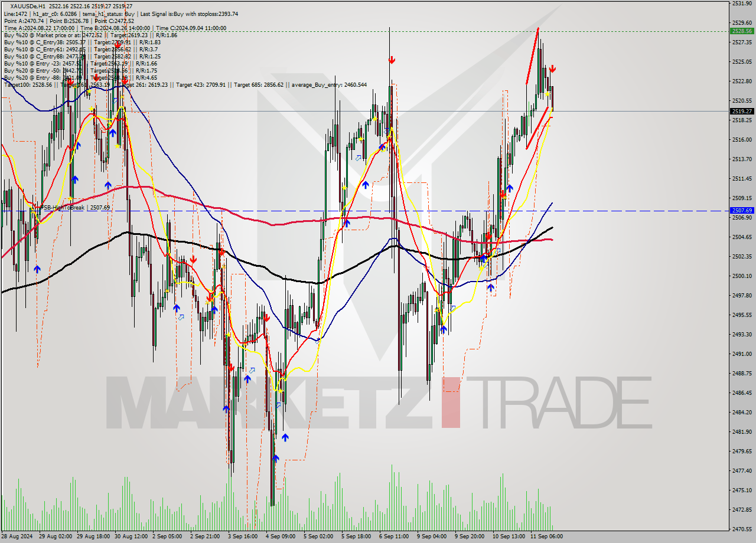Viewport: 756px width, 543px height.
Task: Click the 2516.00 price axis label
Action: pos(742,139)
